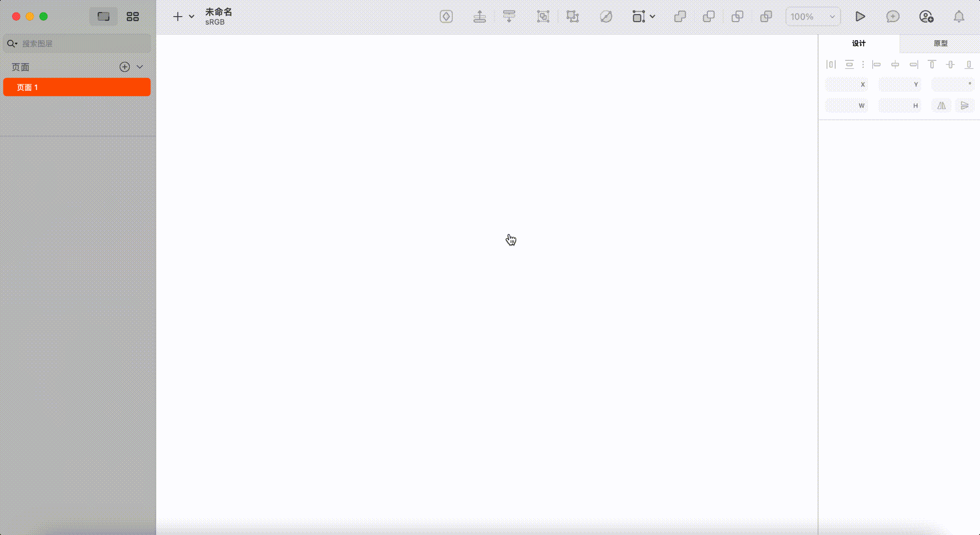Click the Group layers toolbar icon
This screenshot has height=535, width=980.
click(543, 17)
